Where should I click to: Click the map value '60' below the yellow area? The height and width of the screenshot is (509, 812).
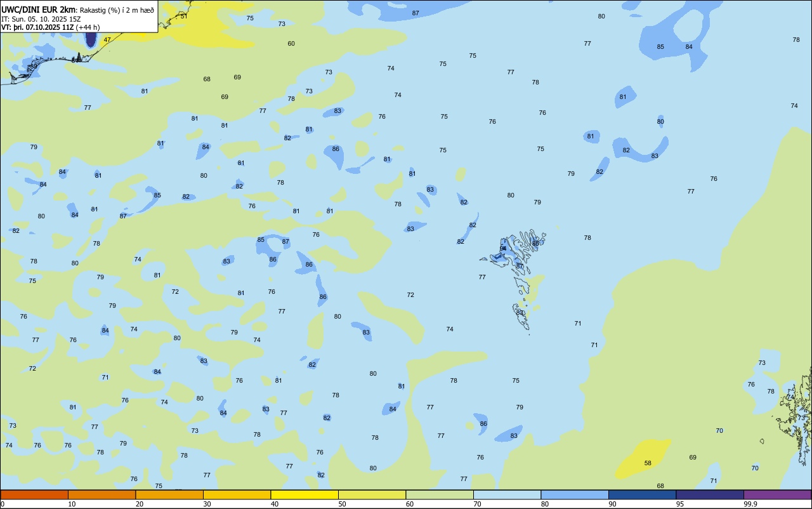pyautogui.click(x=291, y=44)
